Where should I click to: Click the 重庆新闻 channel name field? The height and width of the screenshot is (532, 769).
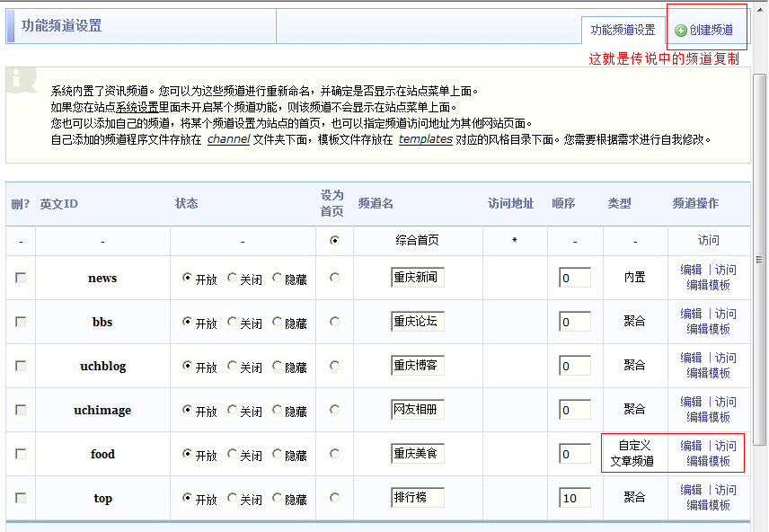[x=418, y=278]
